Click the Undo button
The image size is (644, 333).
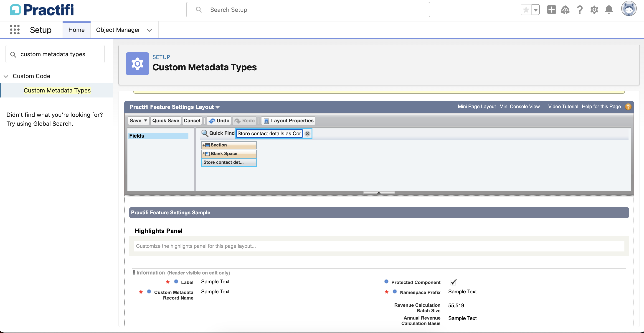coord(219,120)
